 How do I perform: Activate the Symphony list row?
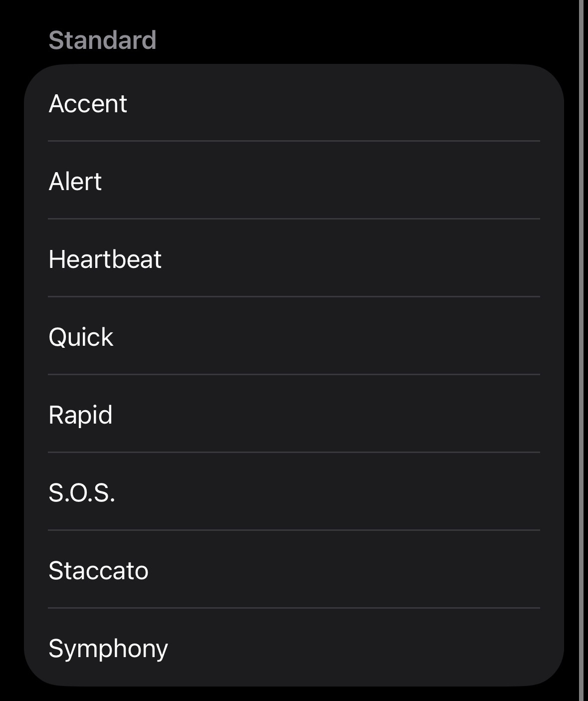click(294, 649)
